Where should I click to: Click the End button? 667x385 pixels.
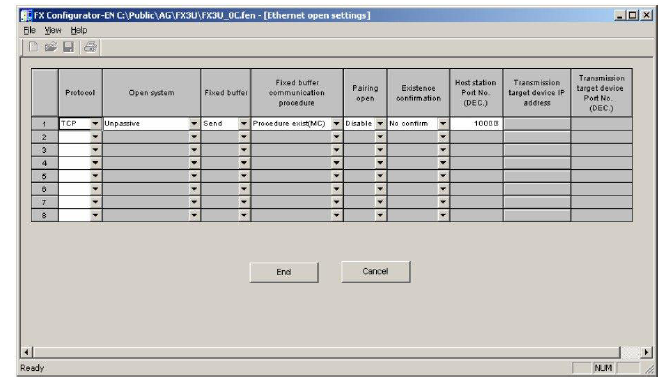pyautogui.click(x=284, y=272)
